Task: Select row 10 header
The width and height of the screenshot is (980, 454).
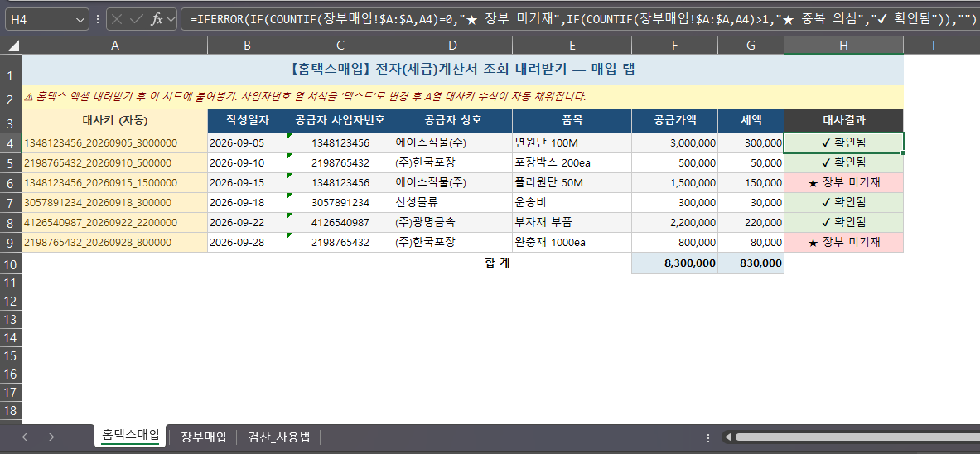Action: [11, 263]
